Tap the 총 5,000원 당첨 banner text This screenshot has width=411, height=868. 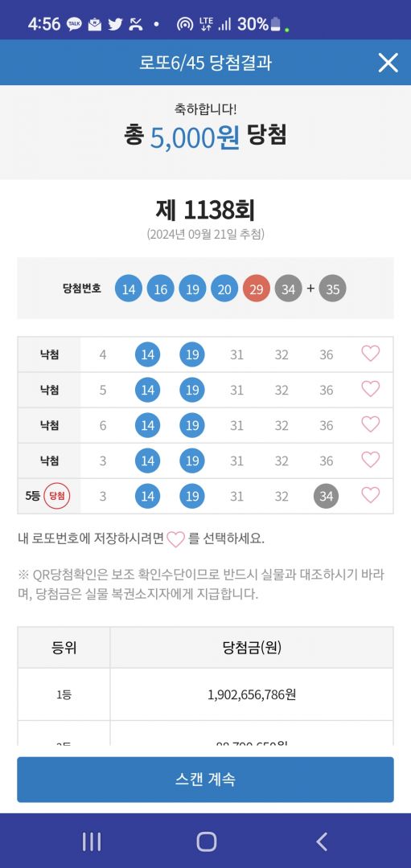point(206,136)
